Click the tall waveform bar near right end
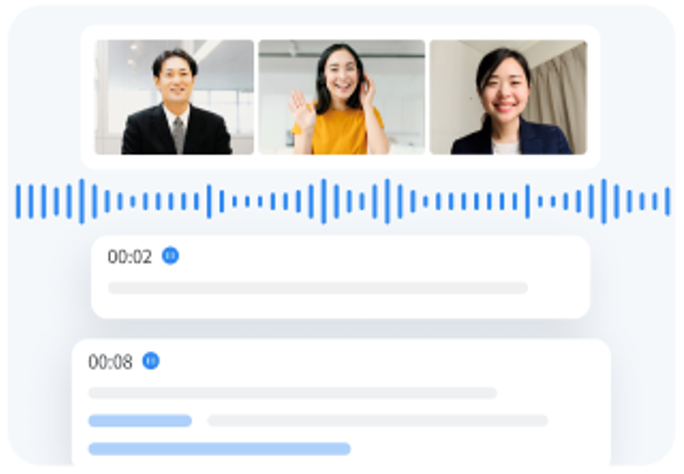 pyautogui.click(x=604, y=201)
